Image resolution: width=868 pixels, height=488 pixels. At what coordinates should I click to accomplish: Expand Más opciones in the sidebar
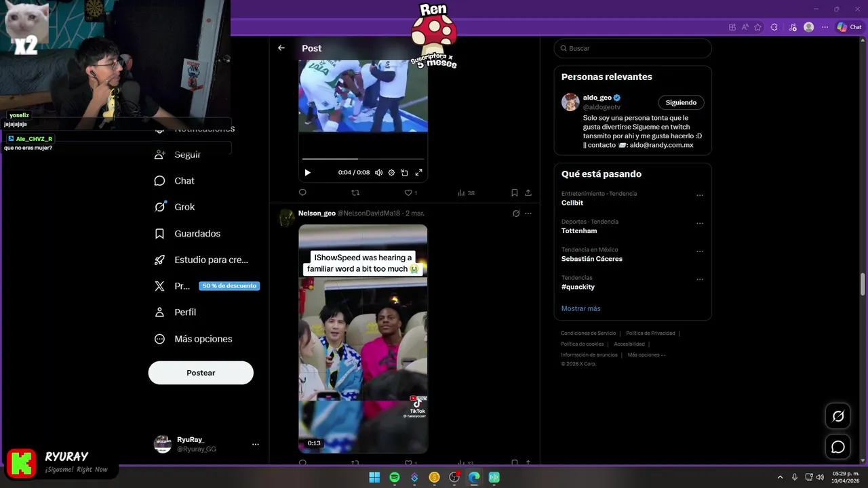193,339
